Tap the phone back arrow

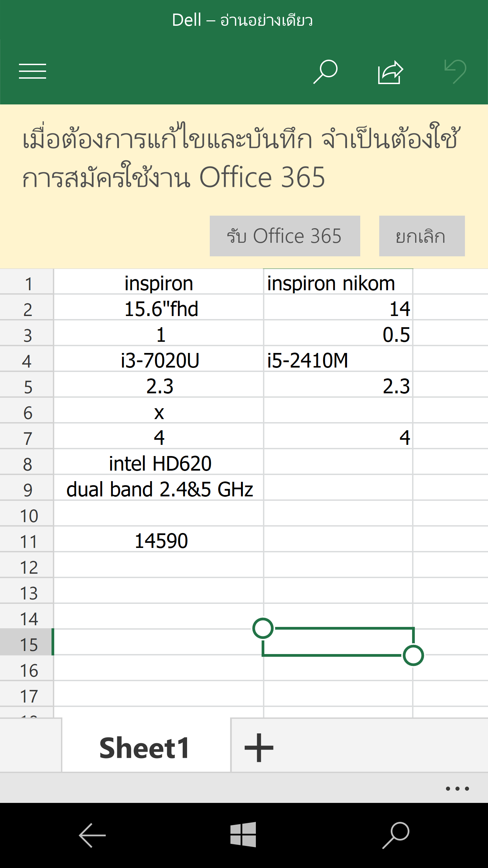[x=92, y=835]
